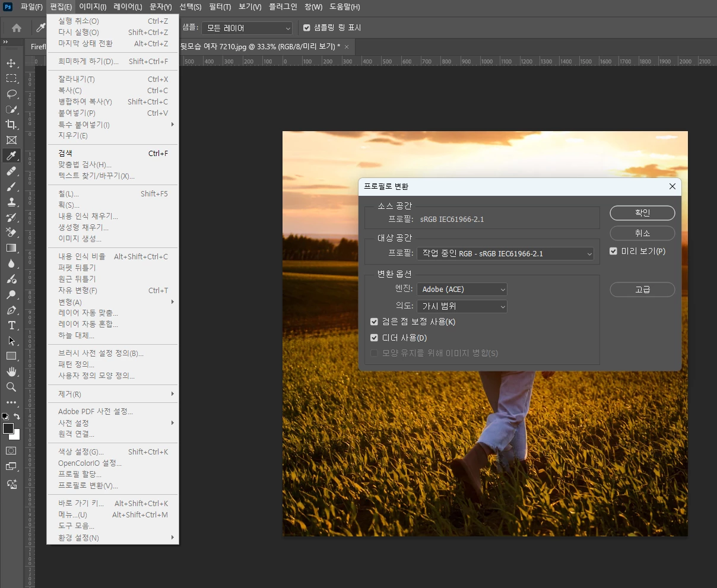
Task: Choose 색상 설정(G)... menu entry
Action: point(113,452)
